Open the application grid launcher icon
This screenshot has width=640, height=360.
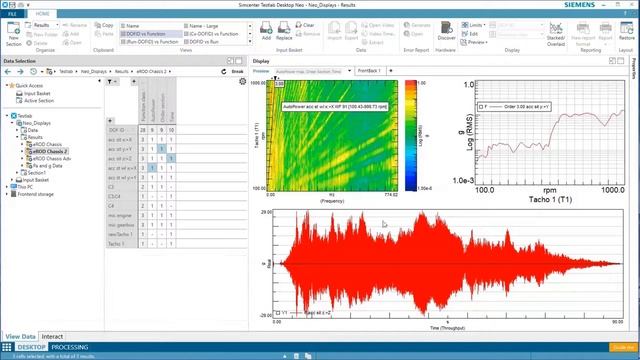[7, 347]
